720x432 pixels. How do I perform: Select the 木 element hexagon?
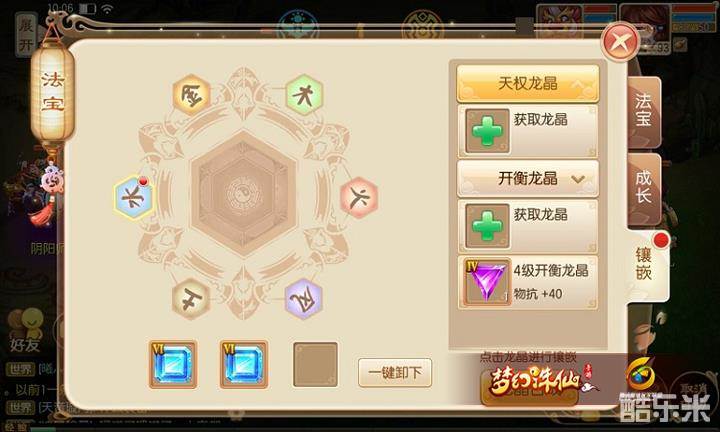pyautogui.click(x=304, y=95)
